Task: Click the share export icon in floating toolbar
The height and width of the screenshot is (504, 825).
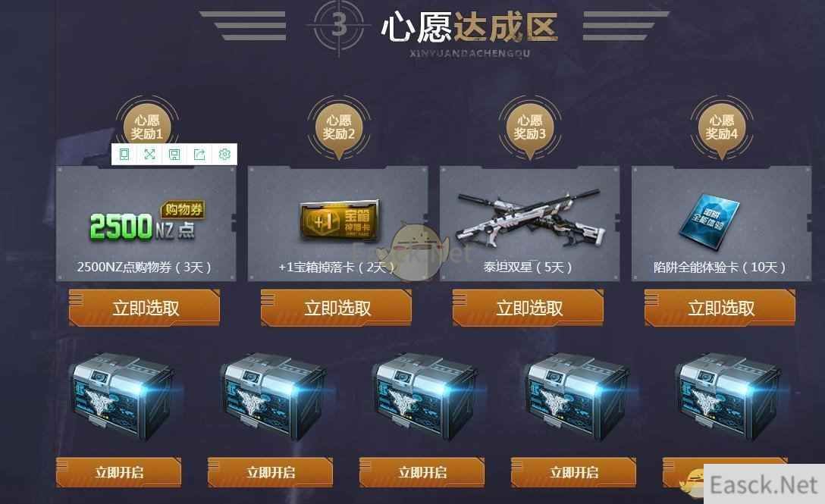Action: click(199, 154)
